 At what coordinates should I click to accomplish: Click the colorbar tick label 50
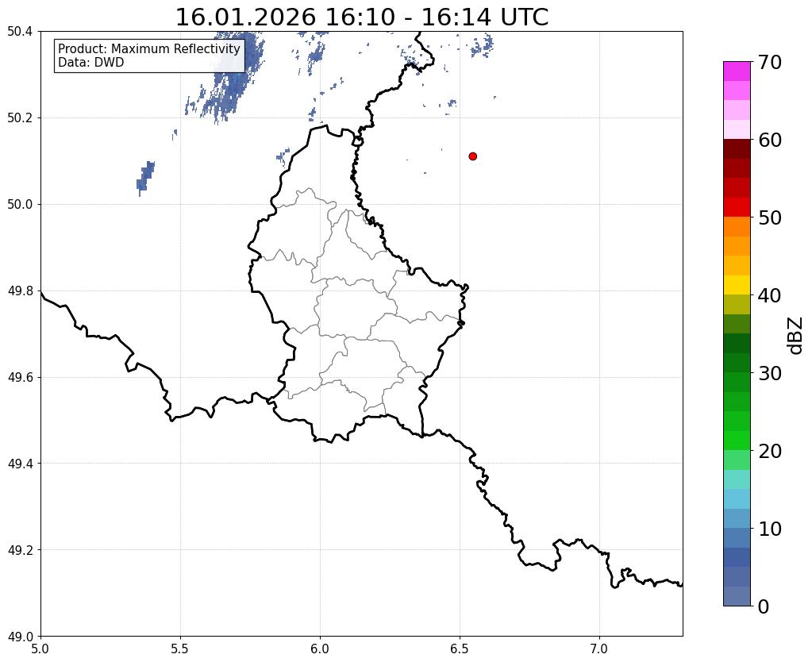tap(770, 217)
